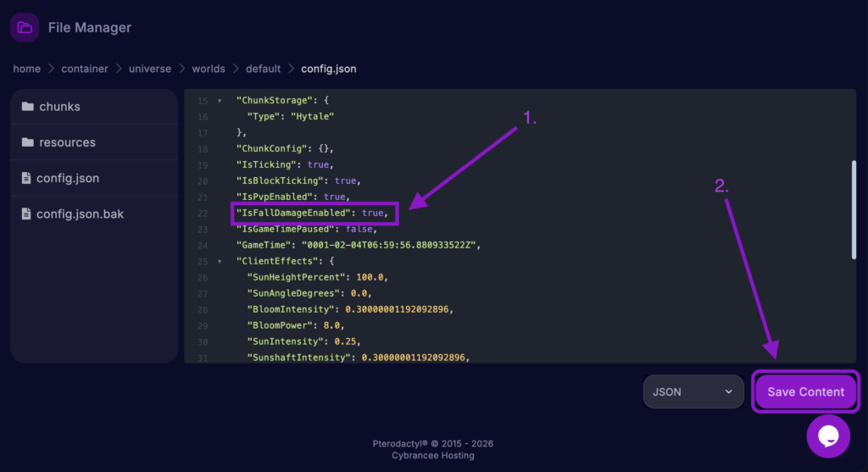868x472 pixels.
Task: Click the chunks folder icon
Action: [28, 107]
